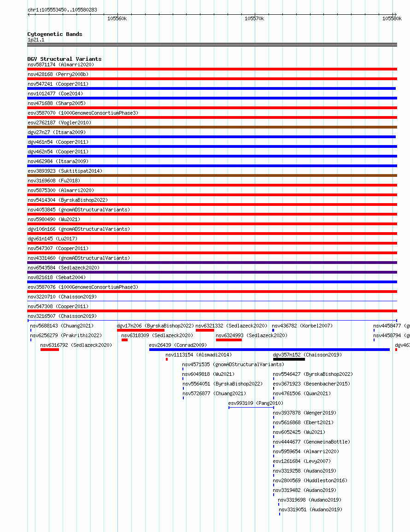The height and width of the screenshot is (532, 410).
Task: Click the nsv5688143 (Chuang2021) label
Action: pyautogui.click(x=62, y=326)
